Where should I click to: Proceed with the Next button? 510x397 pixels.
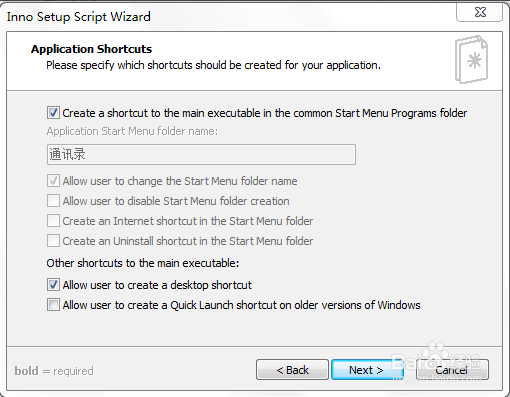[x=366, y=370]
